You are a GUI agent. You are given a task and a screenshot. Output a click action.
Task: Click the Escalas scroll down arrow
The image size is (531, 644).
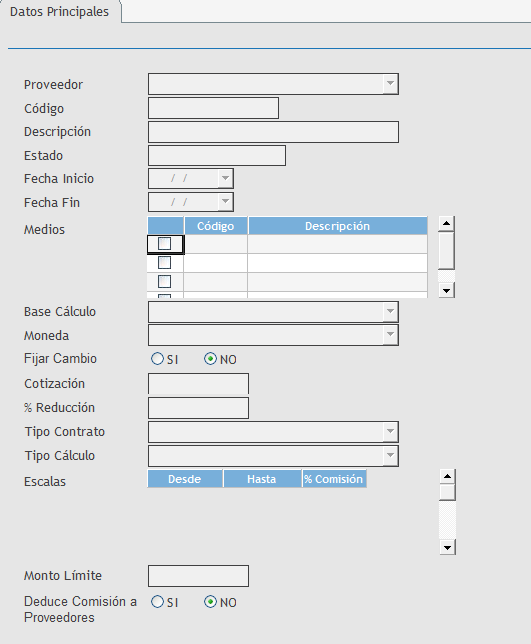[x=447, y=547]
